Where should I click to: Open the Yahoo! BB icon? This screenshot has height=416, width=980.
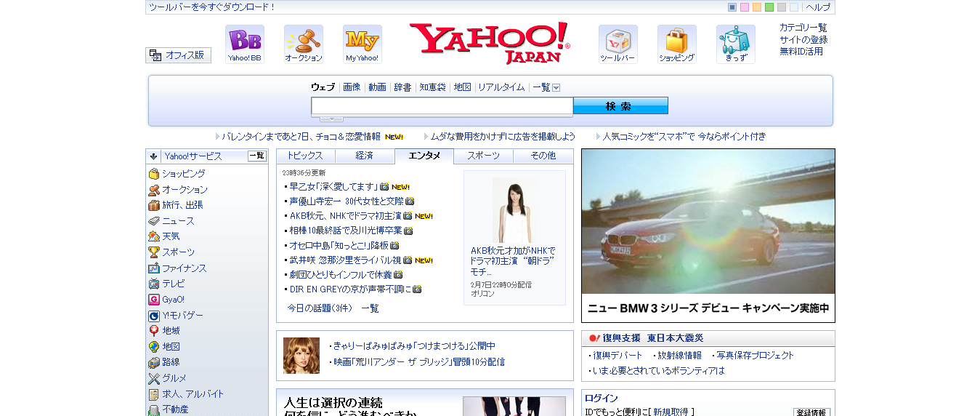tap(244, 44)
